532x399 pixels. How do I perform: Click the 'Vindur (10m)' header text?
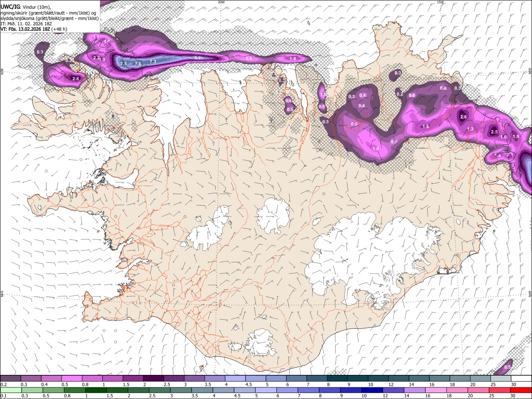pyautogui.click(x=36, y=7)
